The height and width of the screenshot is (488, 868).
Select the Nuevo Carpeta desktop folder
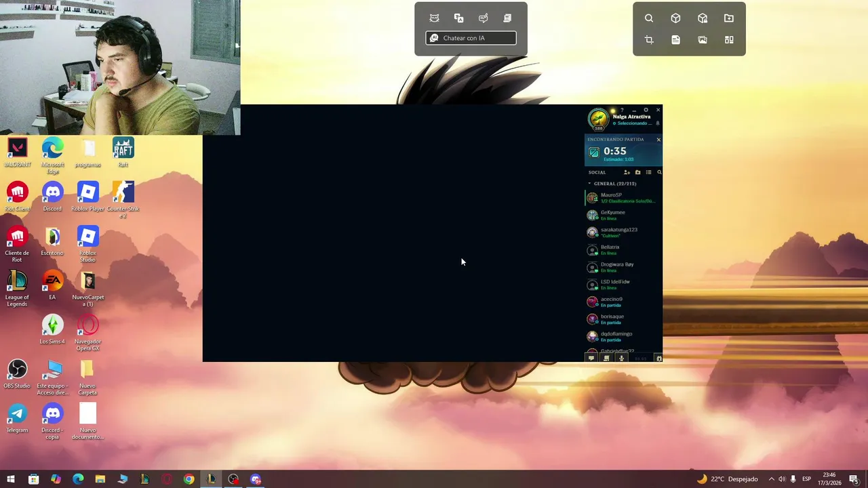point(87,376)
